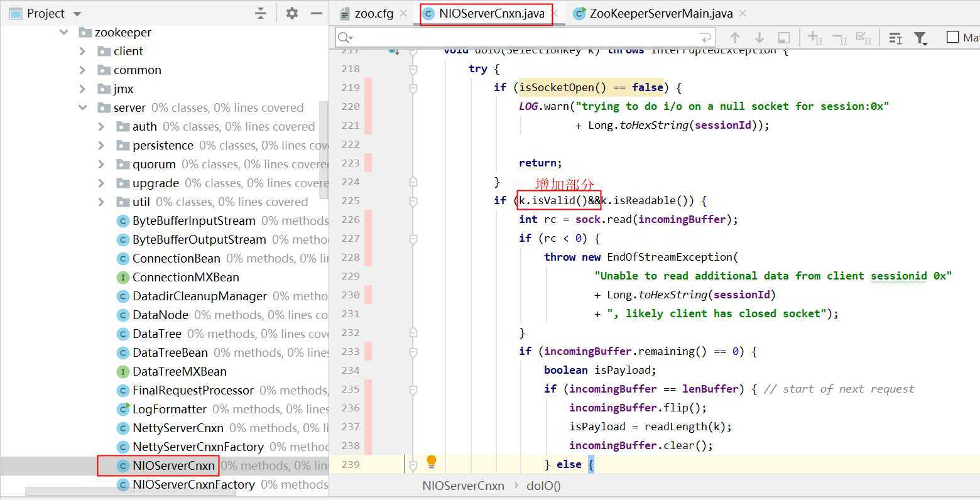
Task: Select FinalRequestProcessor in tree
Action: coord(193,390)
